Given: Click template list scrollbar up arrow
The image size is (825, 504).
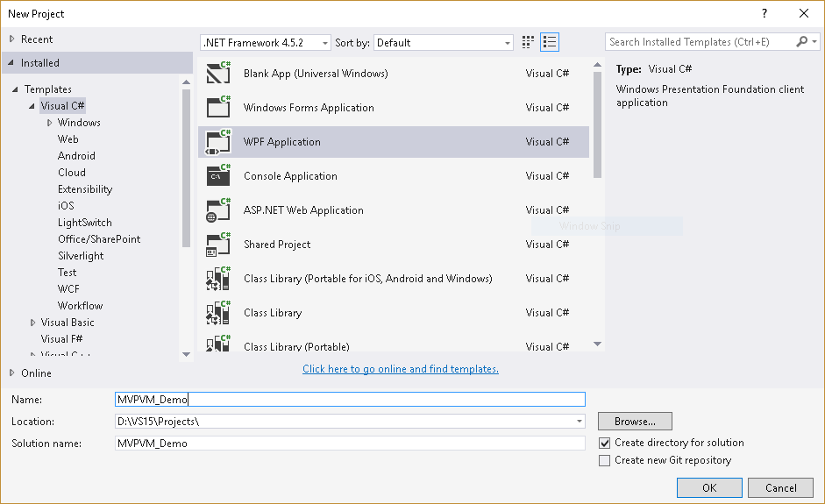Looking at the screenshot, I should (x=597, y=65).
